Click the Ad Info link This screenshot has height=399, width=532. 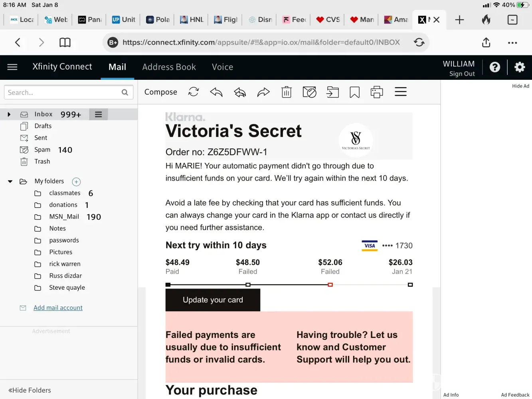(x=451, y=395)
